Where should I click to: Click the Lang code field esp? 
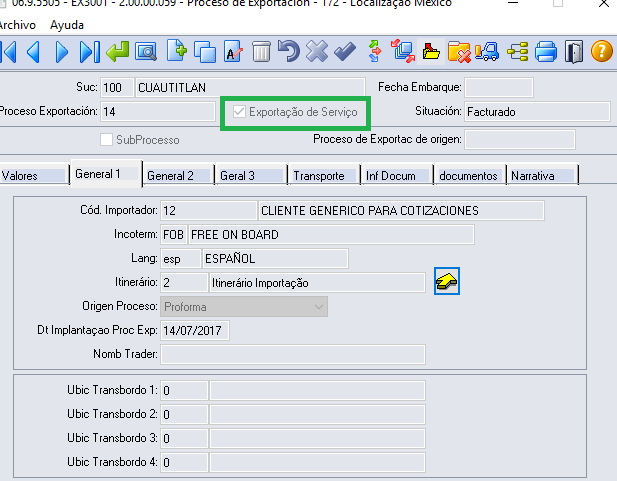pyautogui.click(x=181, y=259)
